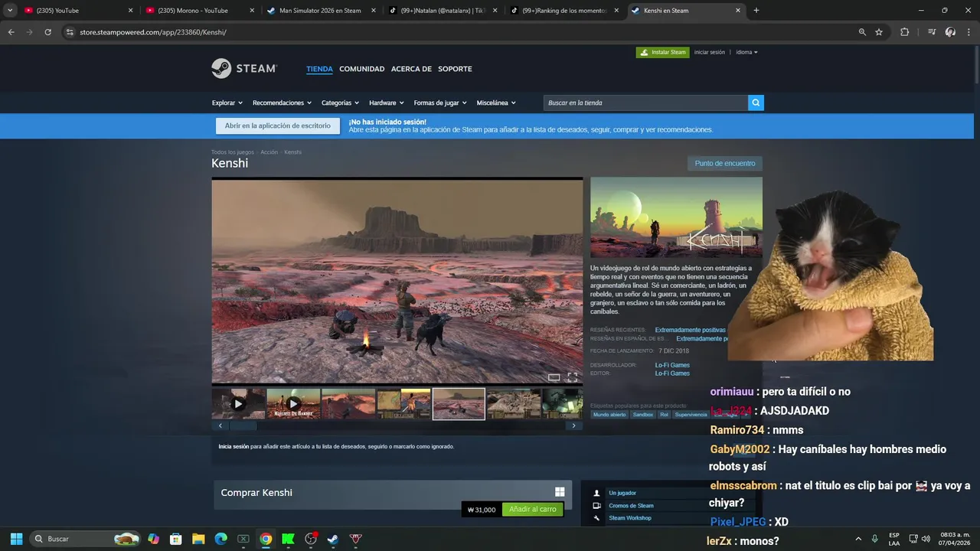980x551 pixels.
Task: Click the Acción breadcrumb link
Action: [269, 152]
